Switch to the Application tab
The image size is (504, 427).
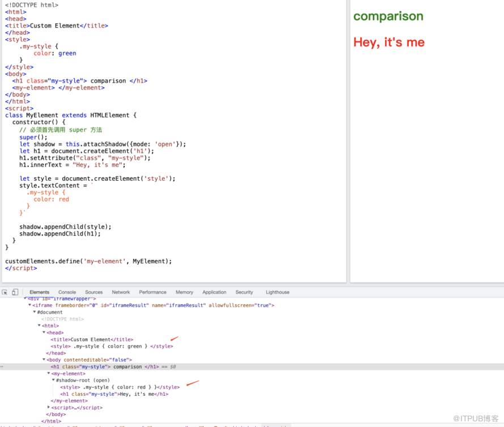tap(214, 292)
